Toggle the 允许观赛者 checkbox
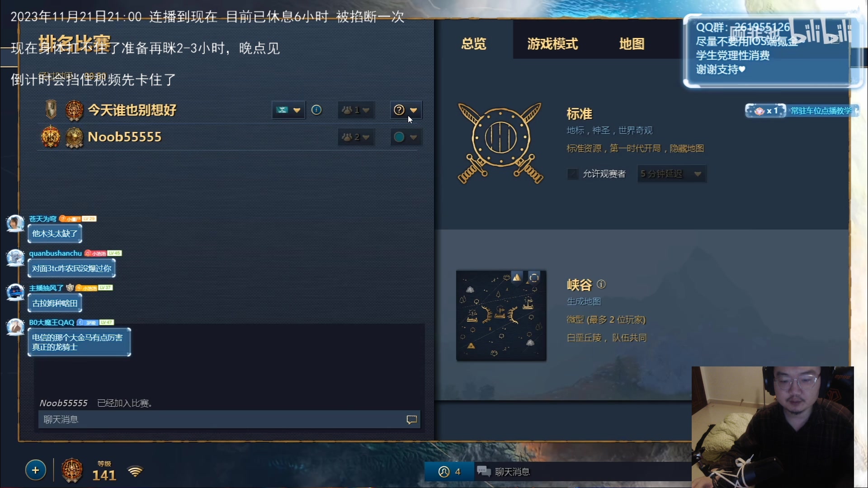The width and height of the screenshot is (868, 488). (573, 174)
